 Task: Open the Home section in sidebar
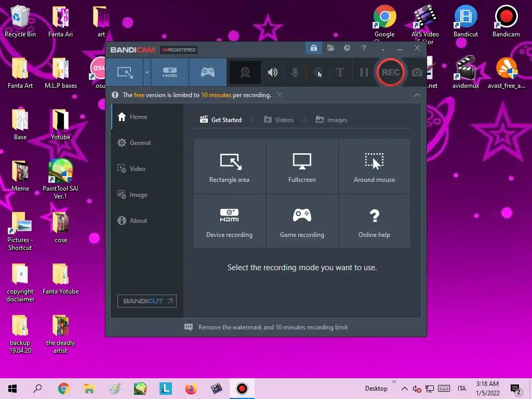pyautogui.click(x=147, y=117)
